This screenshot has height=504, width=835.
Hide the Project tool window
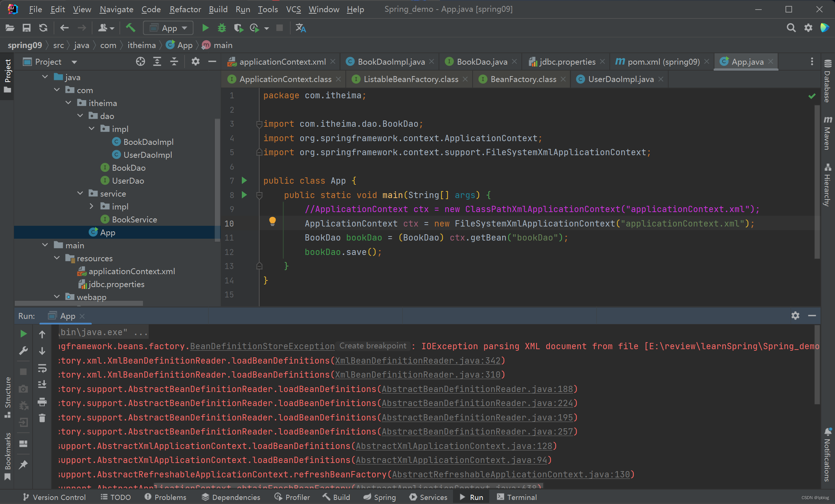[212, 62]
